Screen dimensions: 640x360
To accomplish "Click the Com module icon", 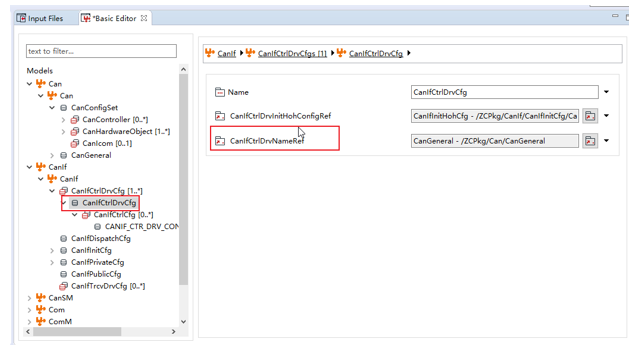I will pyautogui.click(x=41, y=309).
